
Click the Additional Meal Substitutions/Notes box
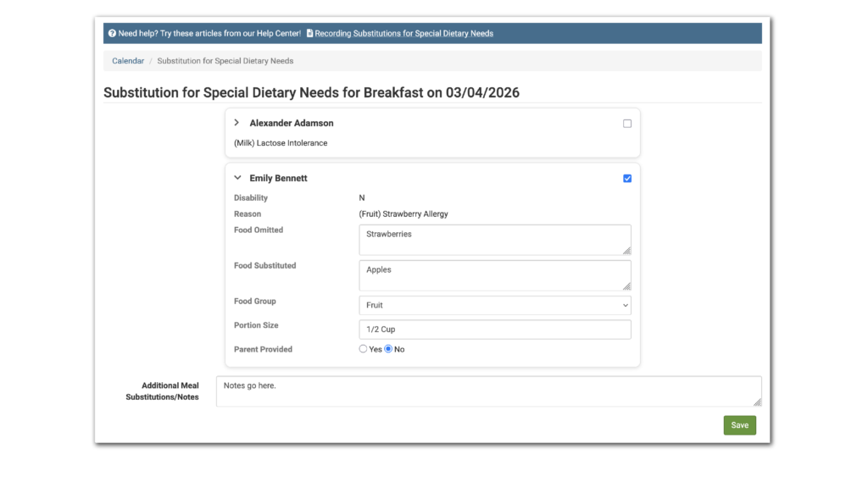[x=487, y=391]
